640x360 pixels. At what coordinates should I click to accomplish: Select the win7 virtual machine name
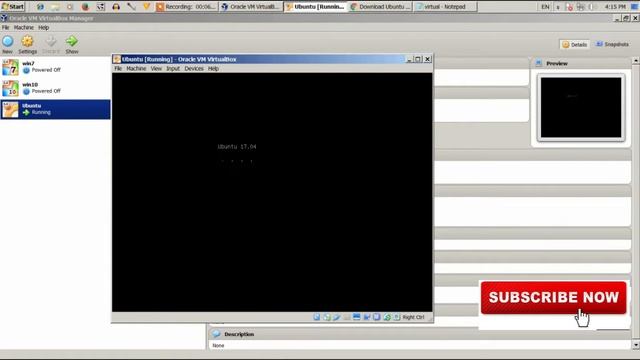(x=28, y=63)
